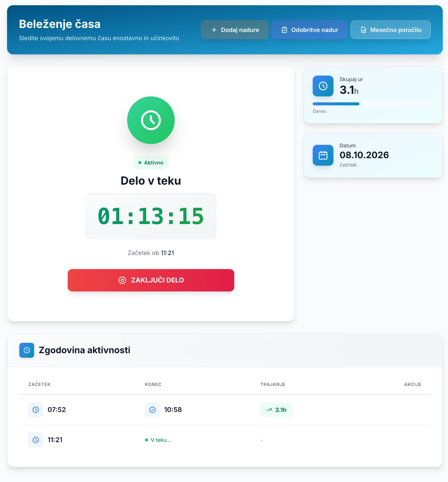Click the 11:21 start time in the table
This screenshot has height=482, width=448.
tap(55, 440)
